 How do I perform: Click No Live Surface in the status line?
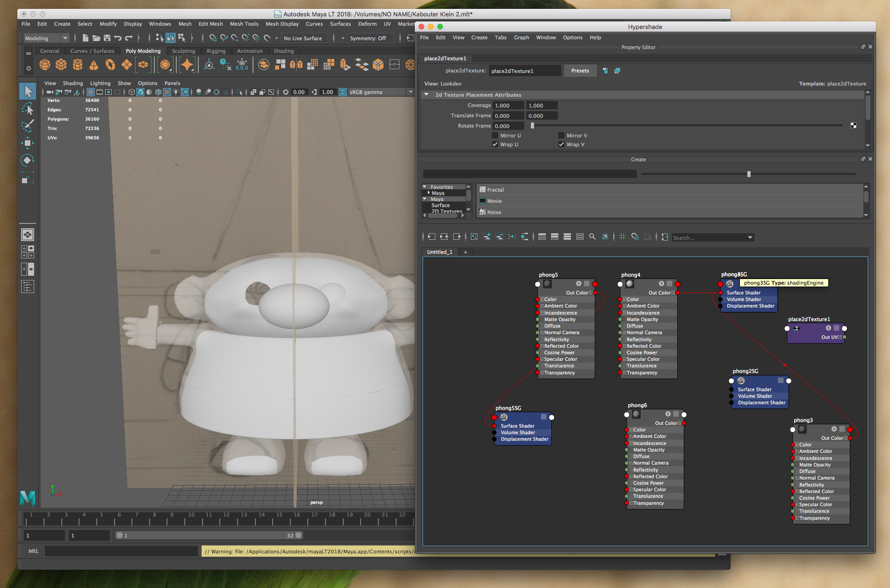(x=304, y=38)
